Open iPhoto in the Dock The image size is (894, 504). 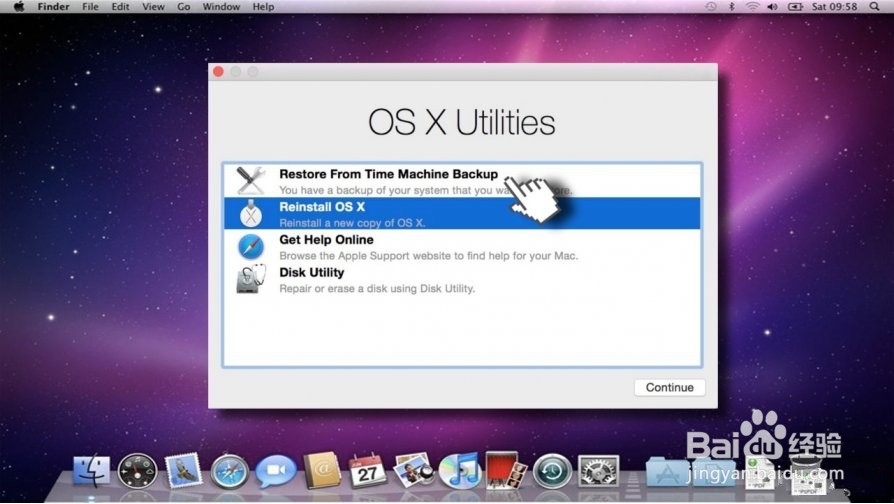pyautogui.click(x=413, y=471)
